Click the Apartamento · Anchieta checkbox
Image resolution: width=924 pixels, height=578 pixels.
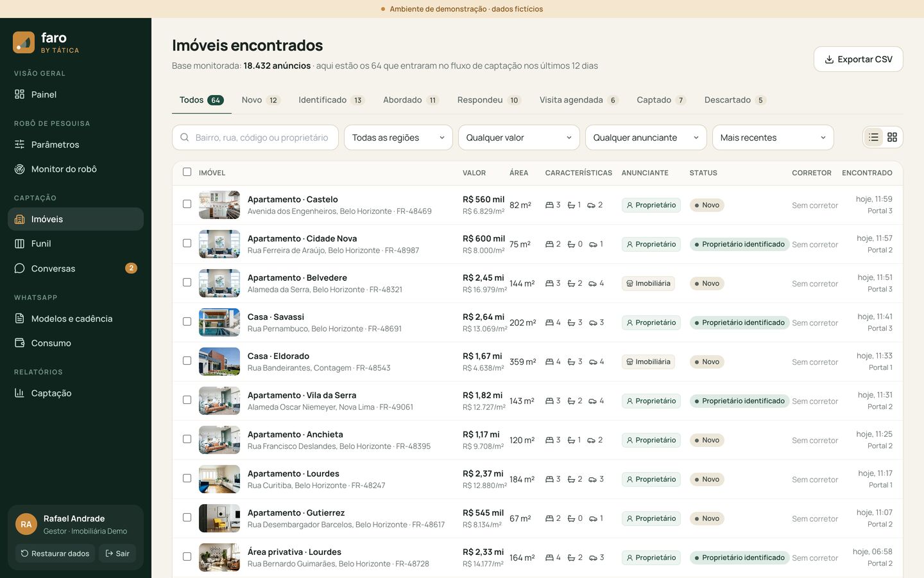(x=187, y=439)
